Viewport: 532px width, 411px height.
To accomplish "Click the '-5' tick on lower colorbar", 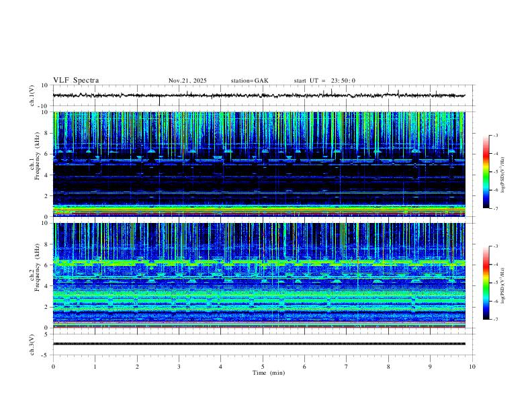I will tap(495, 283).
